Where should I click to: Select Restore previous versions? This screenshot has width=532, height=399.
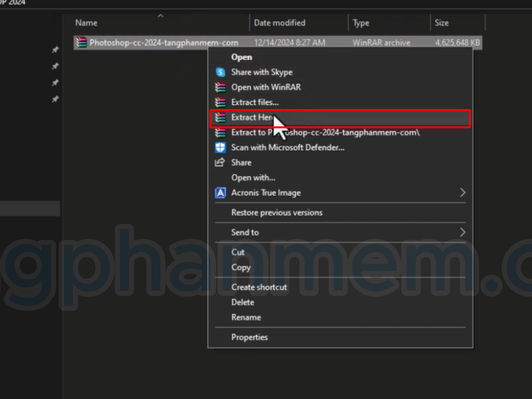tap(277, 213)
